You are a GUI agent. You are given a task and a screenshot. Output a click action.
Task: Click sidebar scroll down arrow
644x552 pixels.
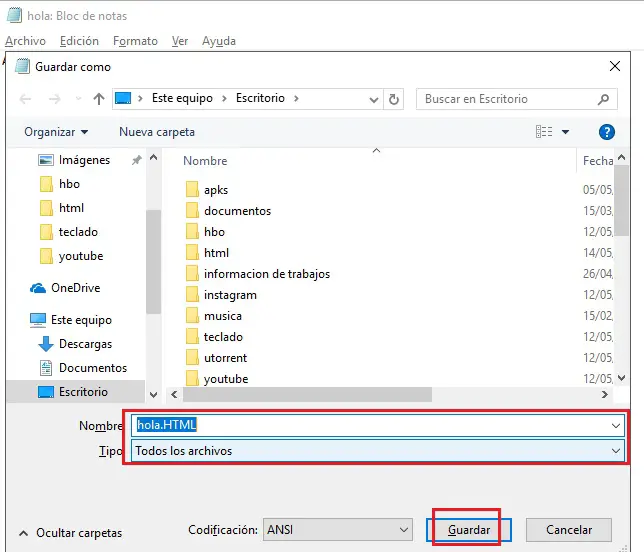coord(153,395)
